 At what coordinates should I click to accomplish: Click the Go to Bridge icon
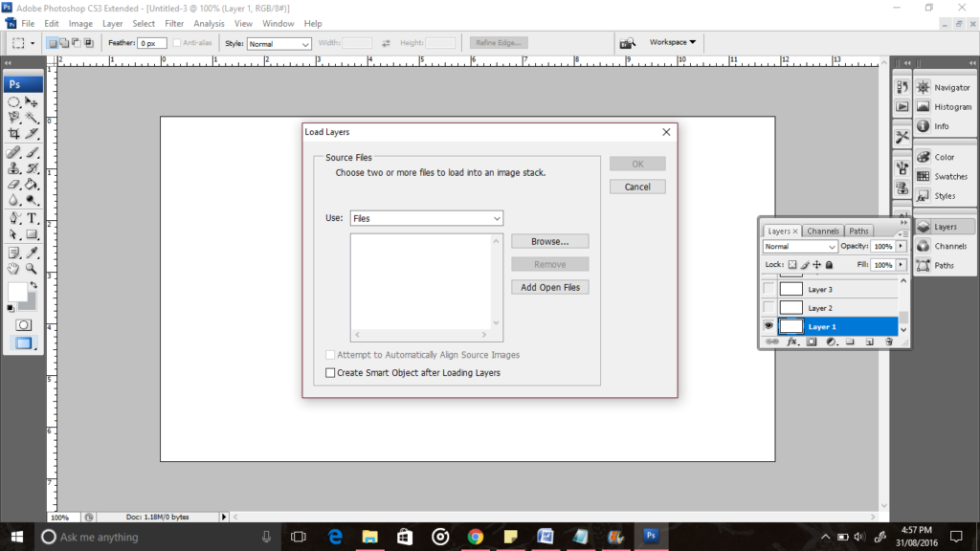tap(627, 42)
